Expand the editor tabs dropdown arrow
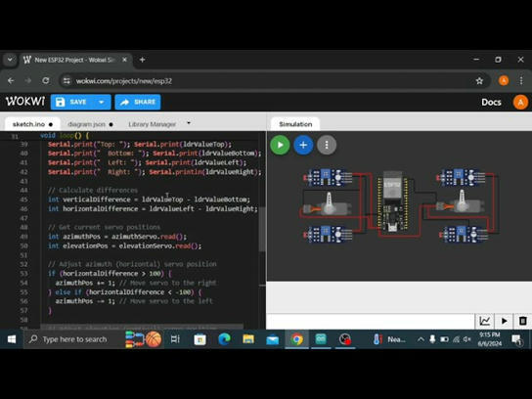The width and height of the screenshot is (532, 399). click(189, 123)
